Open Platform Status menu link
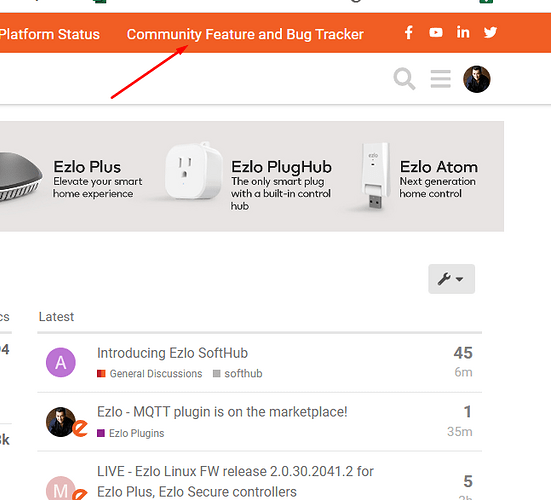551x500 pixels. 50,34
